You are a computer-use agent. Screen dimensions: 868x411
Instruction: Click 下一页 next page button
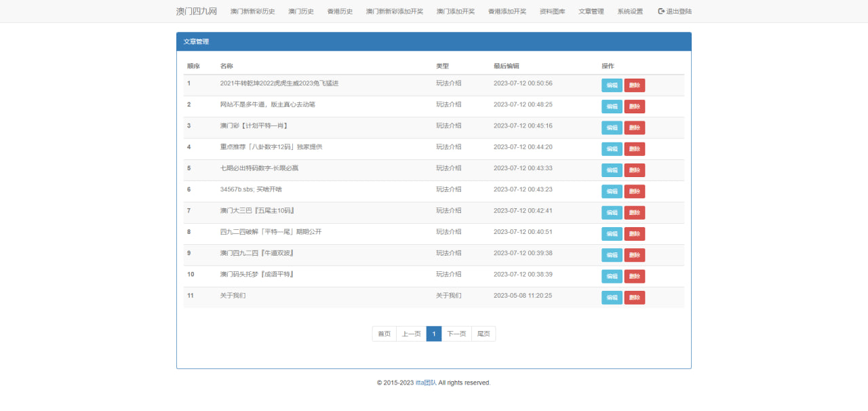tap(457, 334)
